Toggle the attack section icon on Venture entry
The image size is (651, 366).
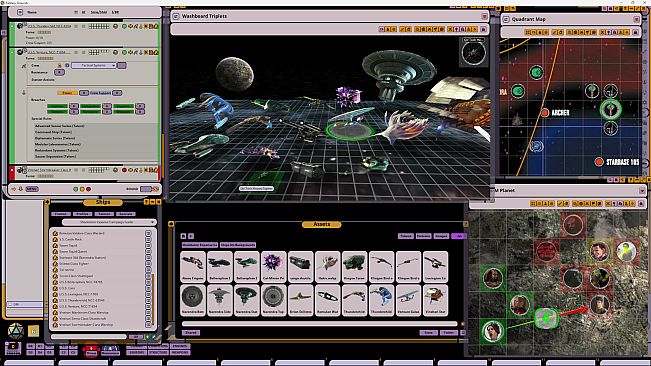(24, 66)
